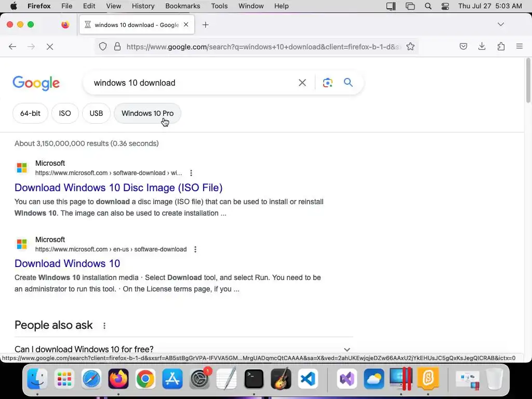Launch Safari from the Dock
The height and width of the screenshot is (399, 532).
tap(91, 379)
